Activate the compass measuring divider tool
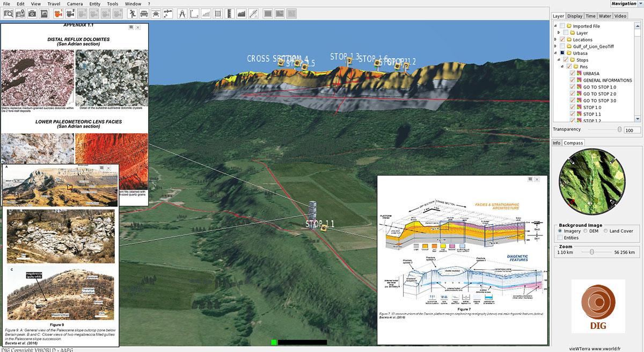 [x=182, y=13]
